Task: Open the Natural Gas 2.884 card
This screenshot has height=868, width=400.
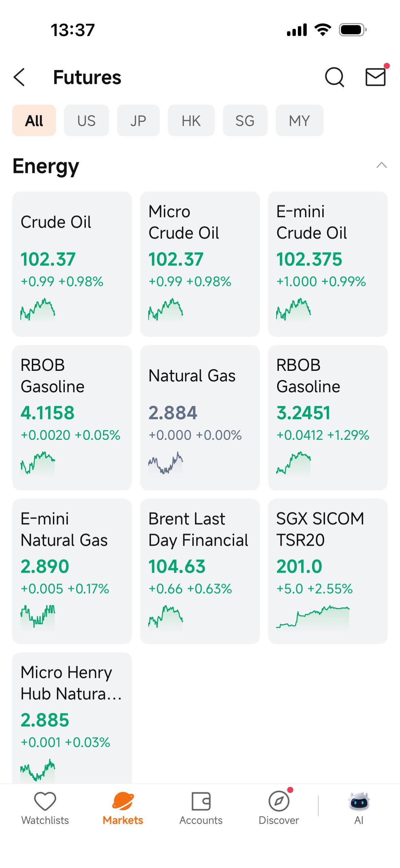Action: click(x=200, y=417)
